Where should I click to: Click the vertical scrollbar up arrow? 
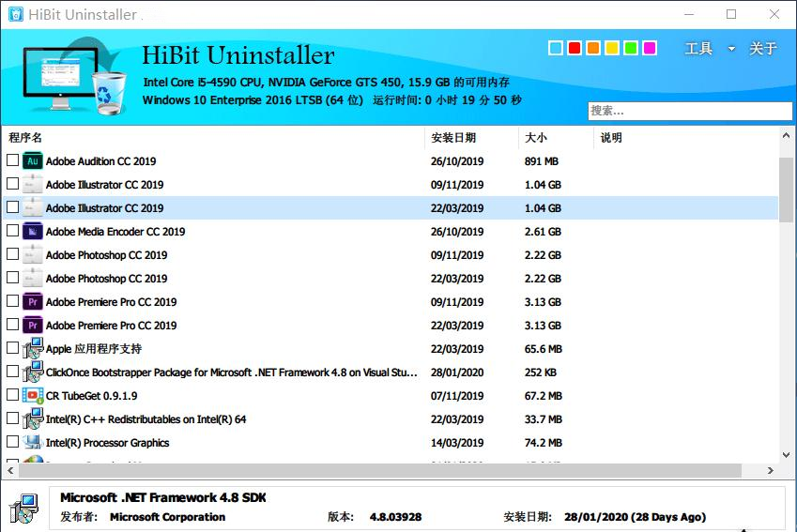(x=786, y=136)
